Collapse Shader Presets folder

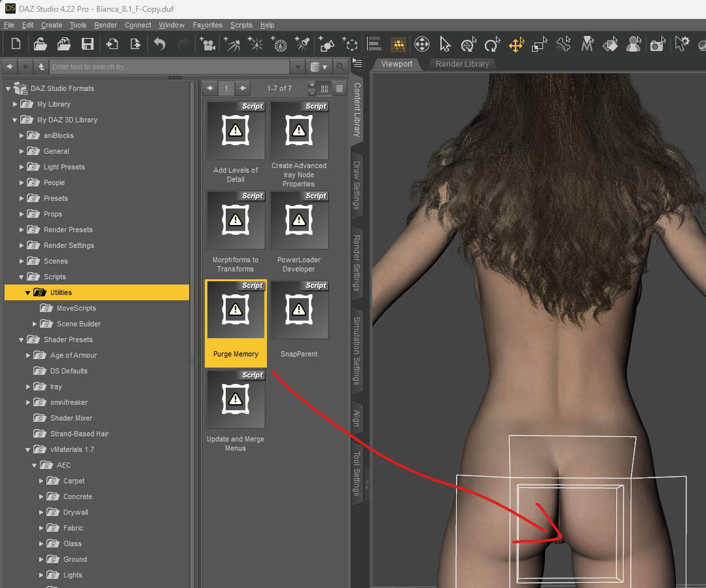coord(21,339)
